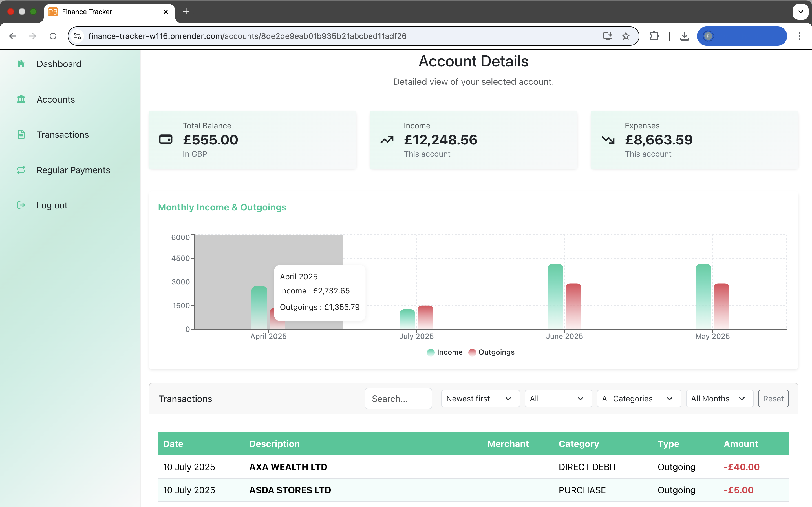Toggle Income series in chart legend
This screenshot has height=507, width=812.
pyautogui.click(x=445, y=352)
